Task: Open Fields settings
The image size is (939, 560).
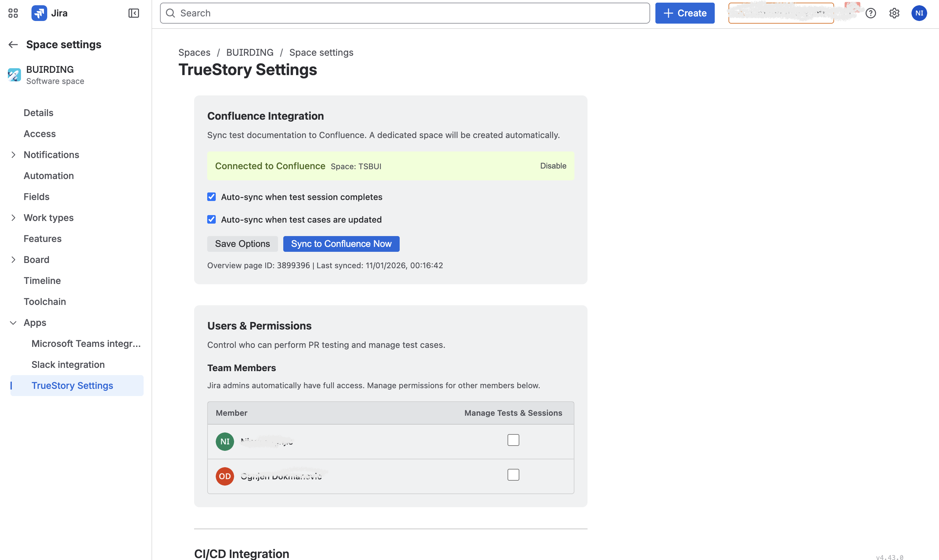Action: pyautogui.click(x=37, y=197)
